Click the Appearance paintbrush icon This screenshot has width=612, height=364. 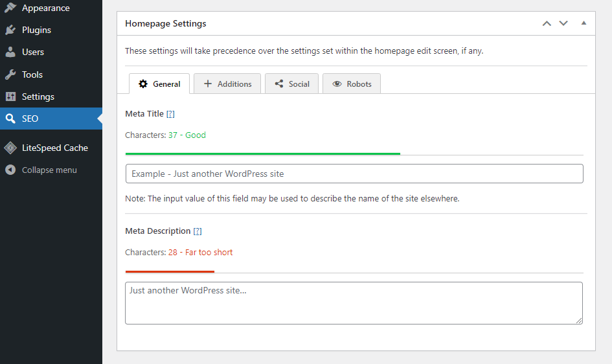point(10,7)
